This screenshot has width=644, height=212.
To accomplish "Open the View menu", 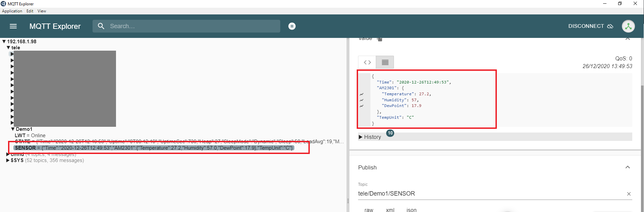I will [42, 11].
